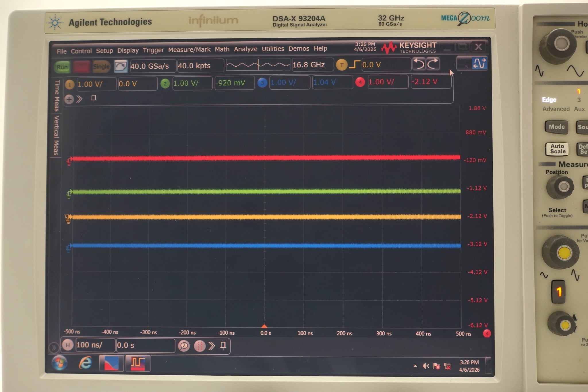The width and height of the screenshot is (588, 392).
Task: Click the add channel plus icon
Action: [x=69, y=100]
